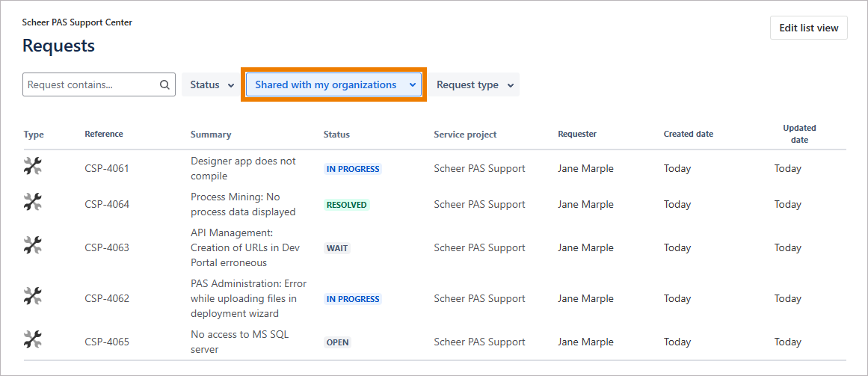Open request reference CSP-4064

coord(107,205)
